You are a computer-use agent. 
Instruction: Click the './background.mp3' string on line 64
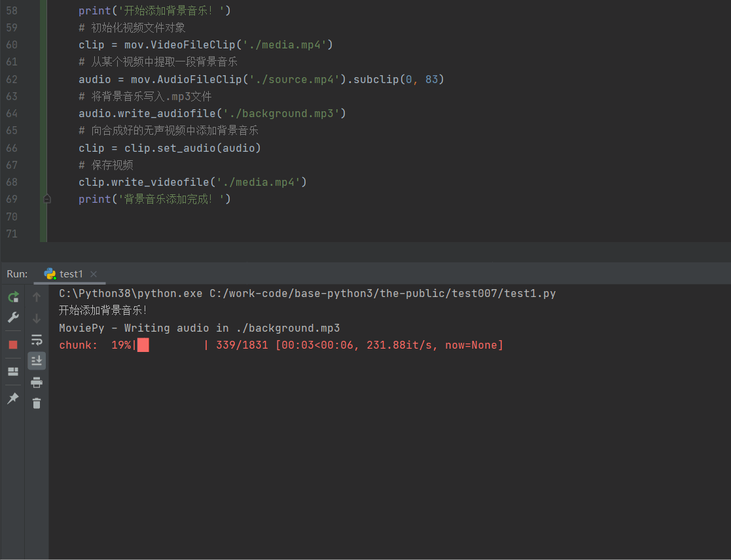[281, 113]
